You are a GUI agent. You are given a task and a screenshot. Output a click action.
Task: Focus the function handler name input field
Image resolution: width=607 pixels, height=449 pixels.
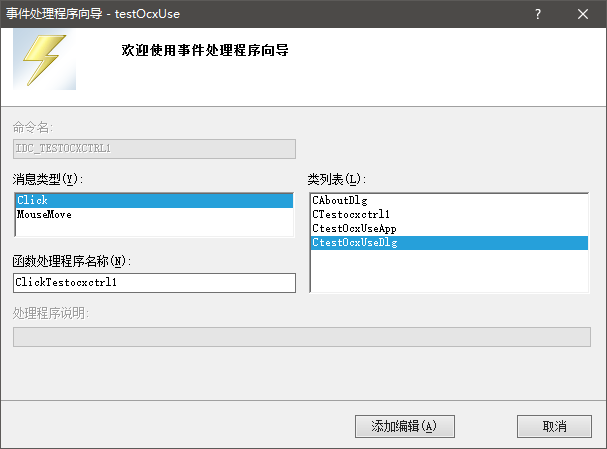click(x=154, y=283)
